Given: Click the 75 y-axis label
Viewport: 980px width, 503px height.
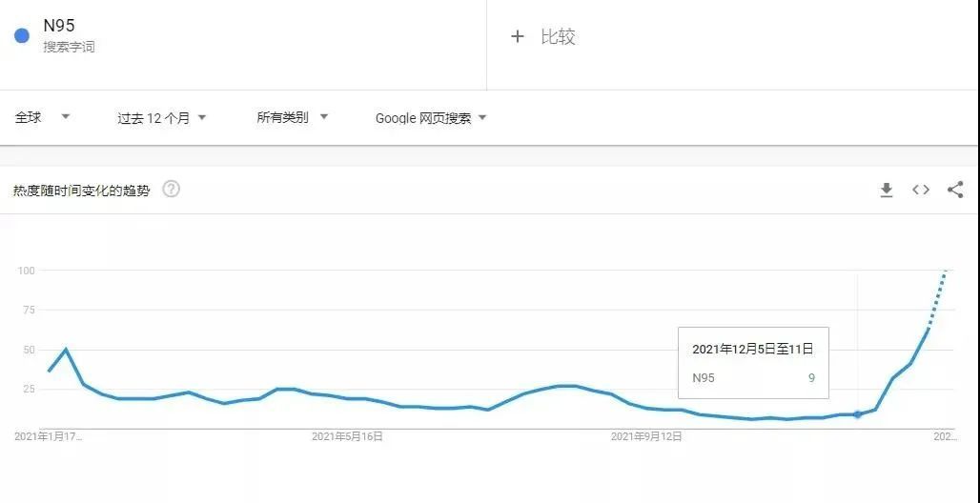Looking at the screenshot, I should tap(29, 311).
